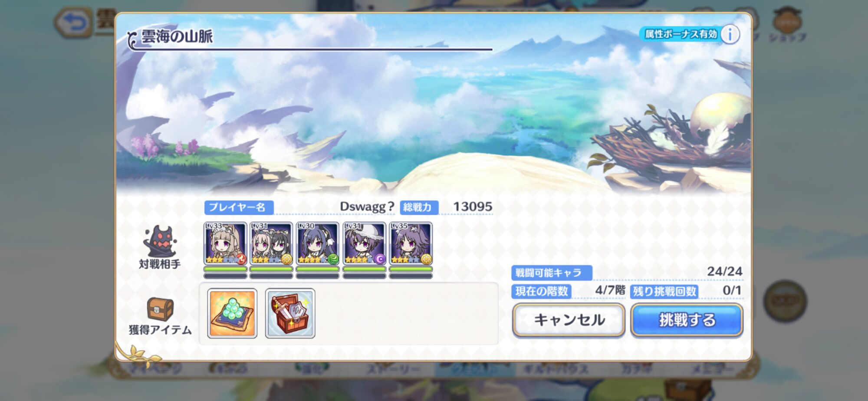
Task: Select the Lv30 dark-haired character portrait
Action: [x=318, y=243]
